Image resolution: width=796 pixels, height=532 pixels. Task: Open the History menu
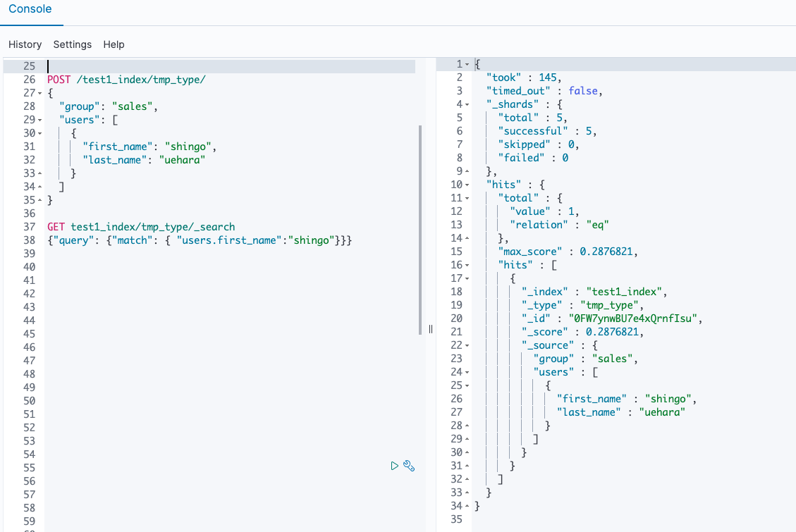(x=25, y=44)
